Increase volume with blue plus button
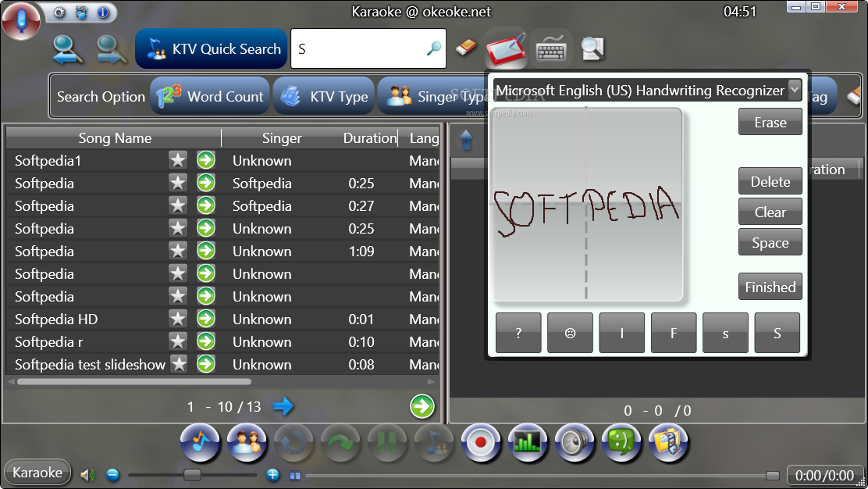Screen dimensions: 868x489 click(x=272, y=475)
